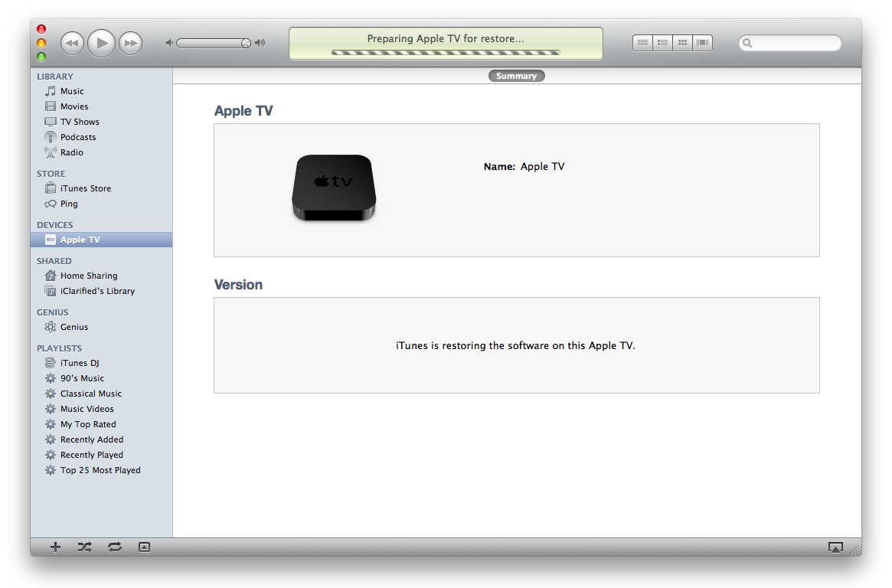Click 'iTunes is restoring the software' message
This screenshot has height=588, width=892.
515,346
